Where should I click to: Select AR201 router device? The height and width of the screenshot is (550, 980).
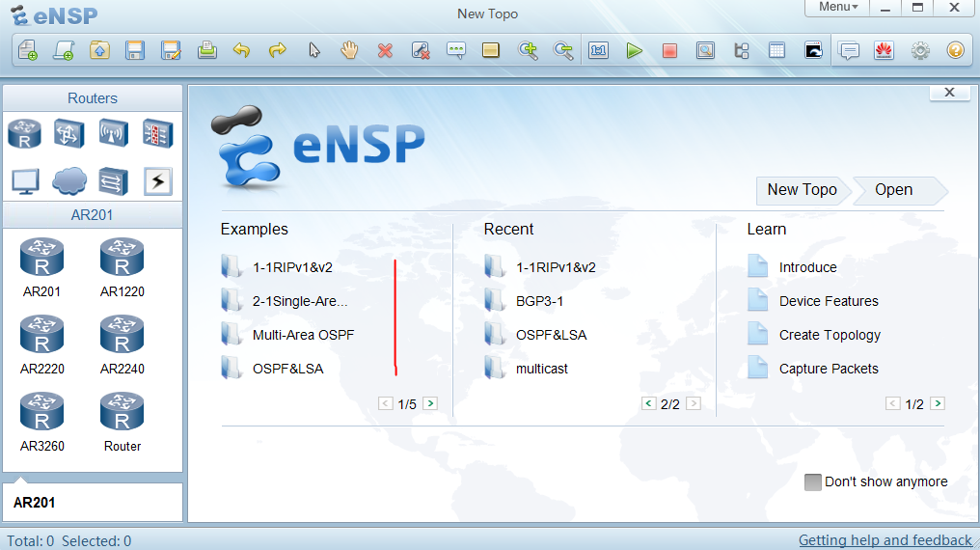[41, 267]
